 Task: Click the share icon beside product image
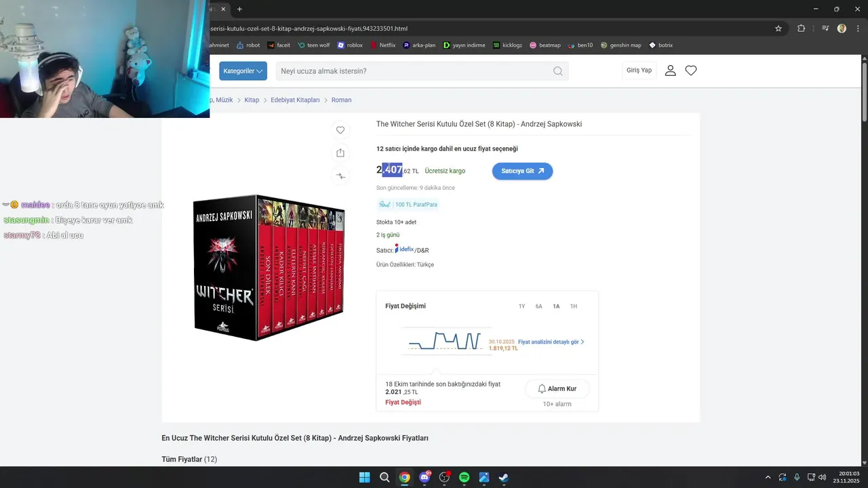(x=340, y=153)
